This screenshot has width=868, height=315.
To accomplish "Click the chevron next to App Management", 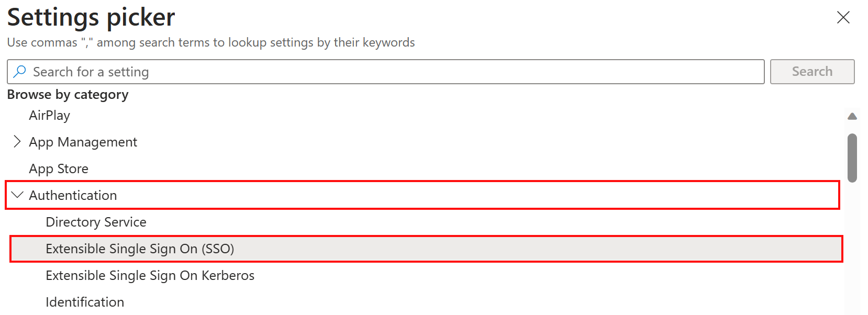I will pos(16,141).
